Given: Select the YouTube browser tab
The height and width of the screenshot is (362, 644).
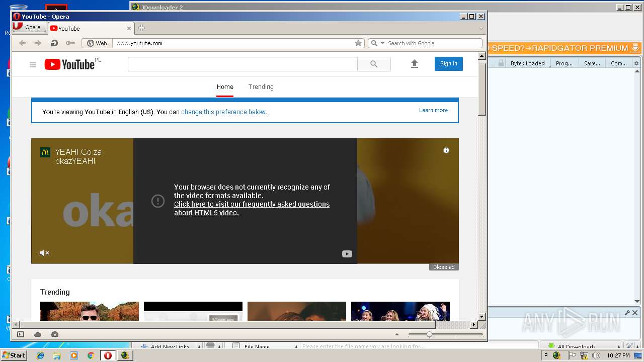Looking at the screenshot, I should (x=91, y=28).
